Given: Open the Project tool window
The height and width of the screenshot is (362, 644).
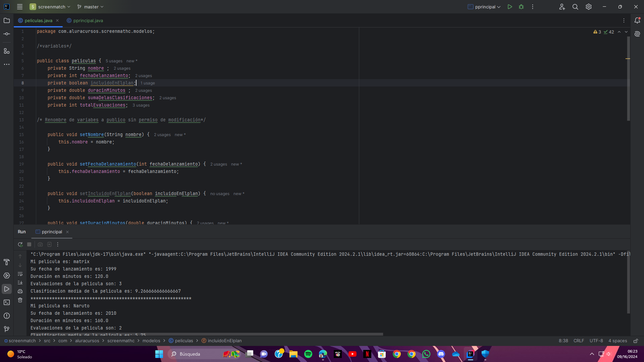Looking at the screenshot, I should tap(7, 20).
